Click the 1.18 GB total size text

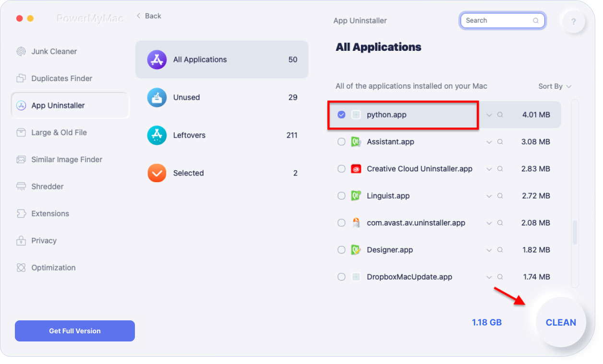487,322
